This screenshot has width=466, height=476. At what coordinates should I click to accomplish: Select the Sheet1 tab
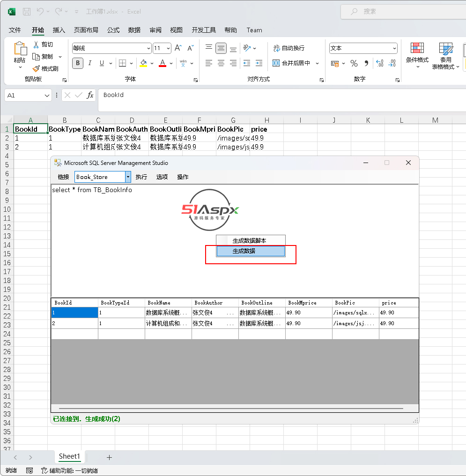(x=69, y=456)
